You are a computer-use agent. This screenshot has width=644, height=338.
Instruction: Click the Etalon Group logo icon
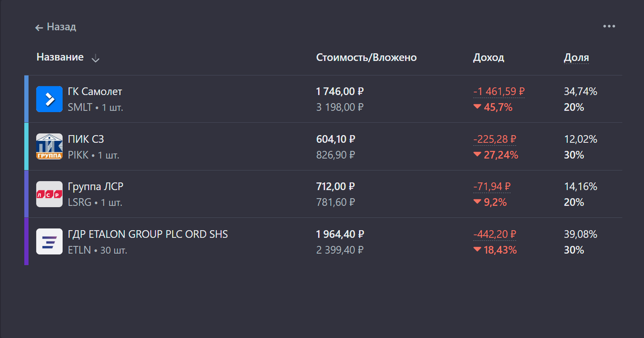coord(49,241)
